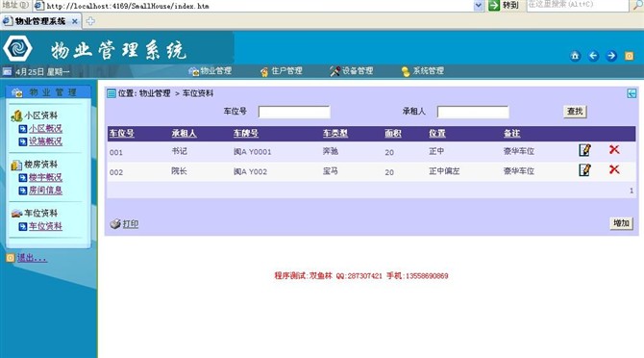This screenshot has height=358, width=644.
Task: Click the 楼房资料 section icon in the sidebar
Action: coord(16,166)
